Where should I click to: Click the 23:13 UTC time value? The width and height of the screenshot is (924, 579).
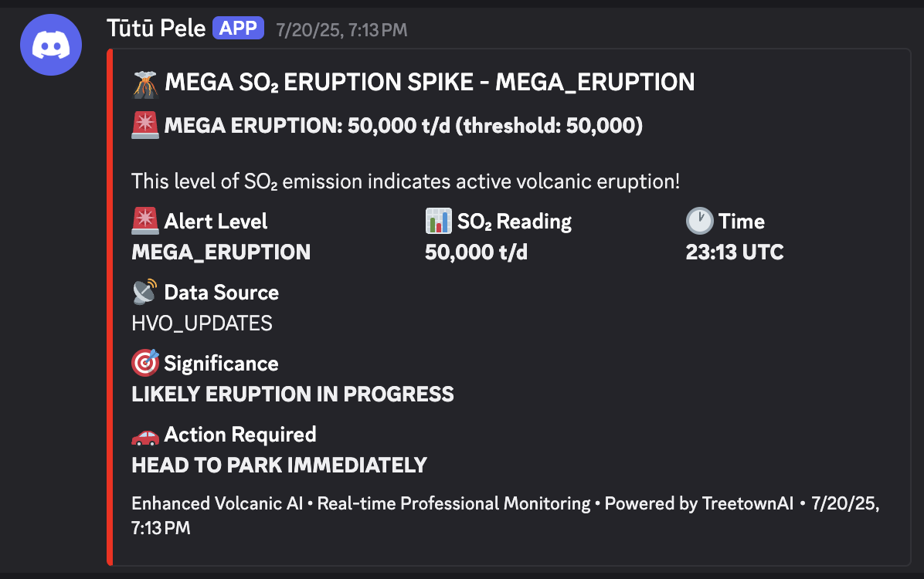(735, 252)
